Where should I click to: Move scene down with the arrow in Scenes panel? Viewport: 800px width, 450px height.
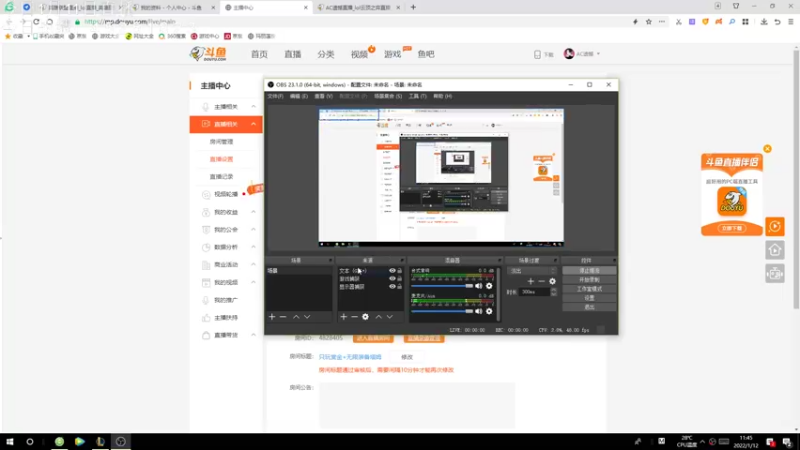[x=307, y=317]
